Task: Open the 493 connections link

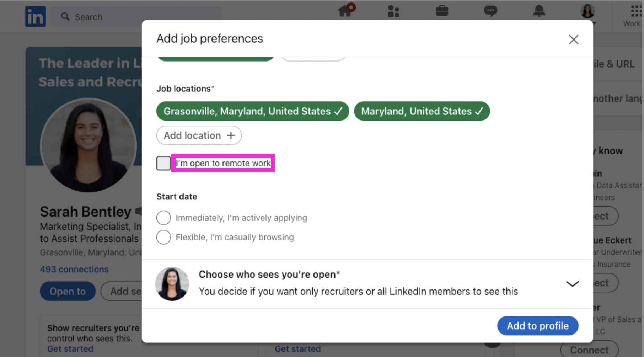Action: (74, 269)
